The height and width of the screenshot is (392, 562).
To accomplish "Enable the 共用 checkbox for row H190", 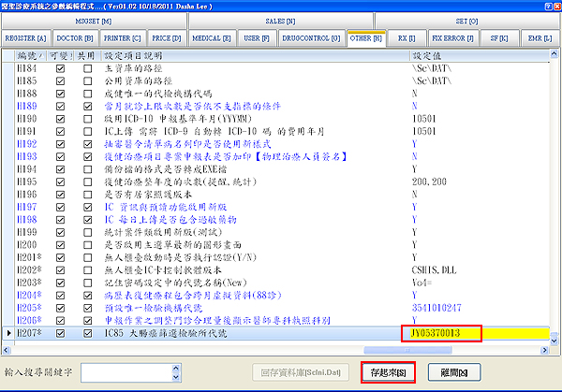I will coord(87,120).
